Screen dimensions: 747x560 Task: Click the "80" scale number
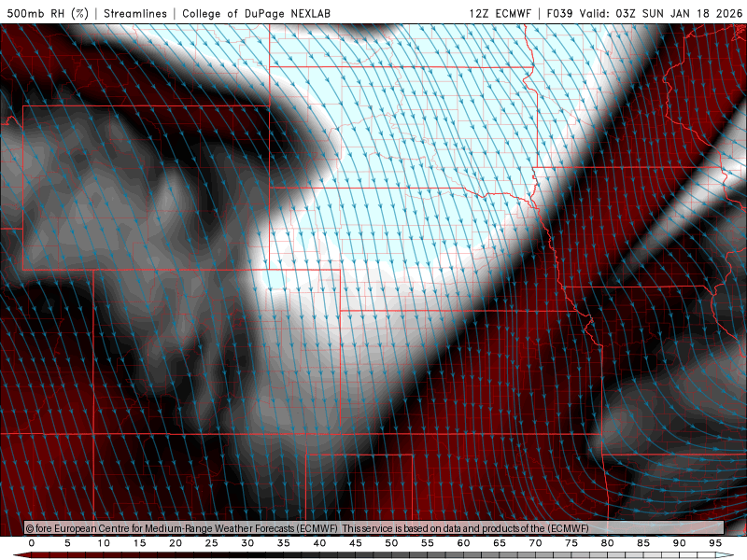[x=608, y=543]
